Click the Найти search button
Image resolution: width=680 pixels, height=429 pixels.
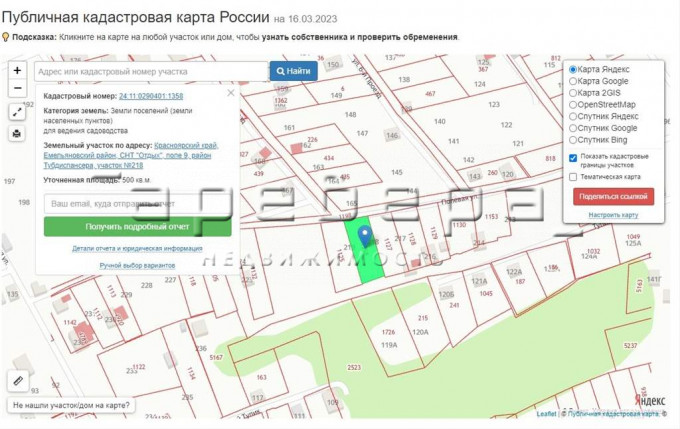[x=291, y=72]
